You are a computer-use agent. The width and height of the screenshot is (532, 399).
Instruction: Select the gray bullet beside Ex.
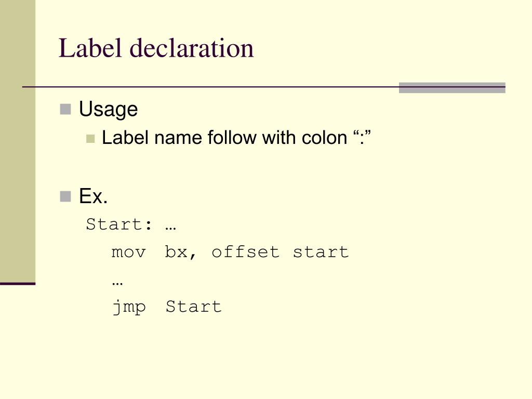pos(65,196)
